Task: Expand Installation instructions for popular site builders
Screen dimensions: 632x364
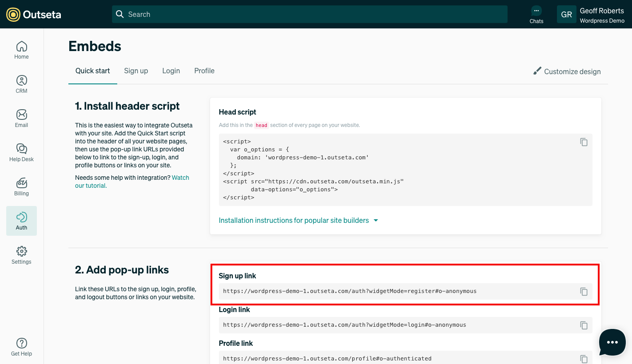Action: pos(298,220)
